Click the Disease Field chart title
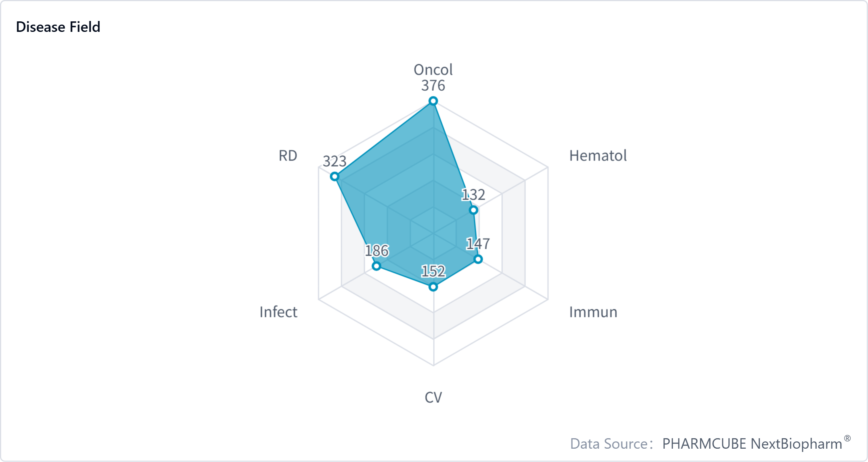The image size is (868, 462). tap(58, 27)
